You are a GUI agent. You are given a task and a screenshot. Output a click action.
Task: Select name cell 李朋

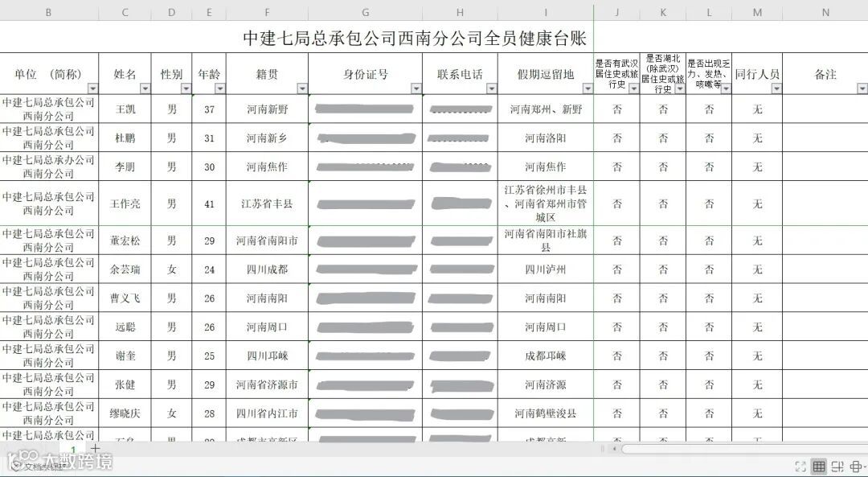coord(125,167)
